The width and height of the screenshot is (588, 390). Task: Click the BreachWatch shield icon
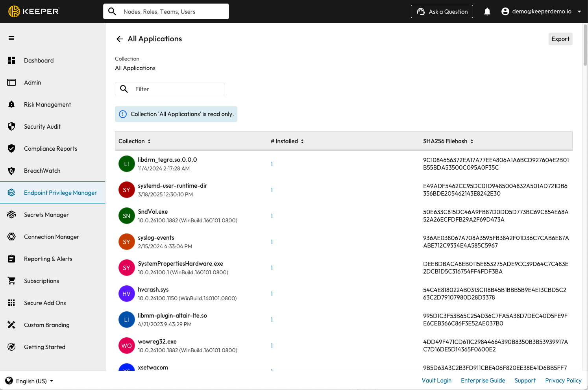point(11,171)
